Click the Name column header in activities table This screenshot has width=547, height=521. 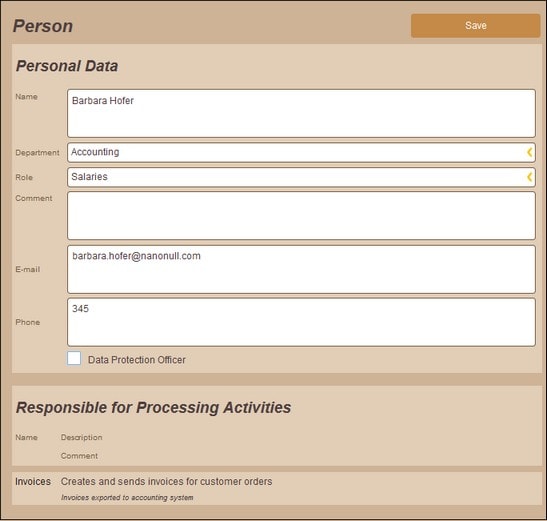(27, 437)
